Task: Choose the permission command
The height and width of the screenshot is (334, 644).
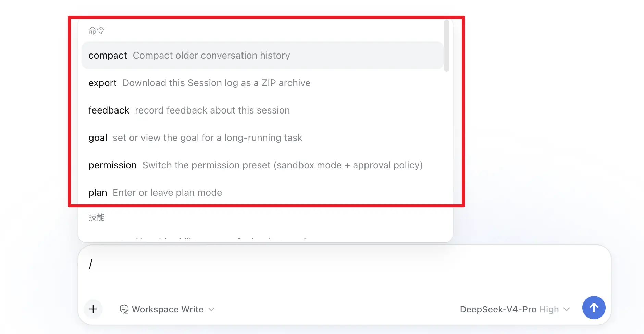Action: click(262, 165)
